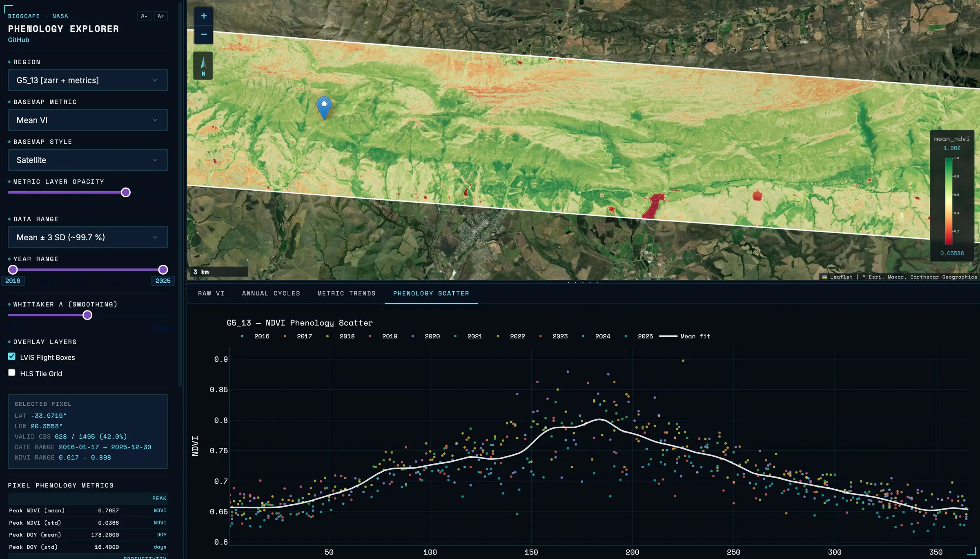Click the legend minimum value 0.05588

(952, 253)
